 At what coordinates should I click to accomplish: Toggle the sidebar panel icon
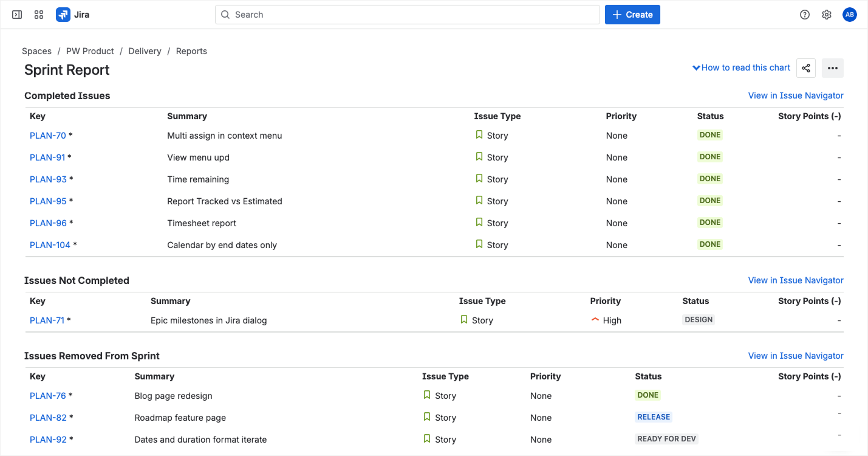click(17, 15)
